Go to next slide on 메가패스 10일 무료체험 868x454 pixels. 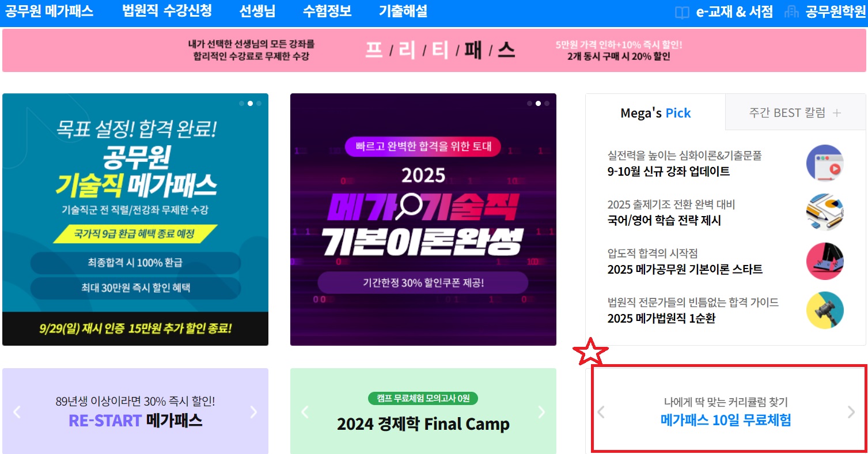point(852,412)
